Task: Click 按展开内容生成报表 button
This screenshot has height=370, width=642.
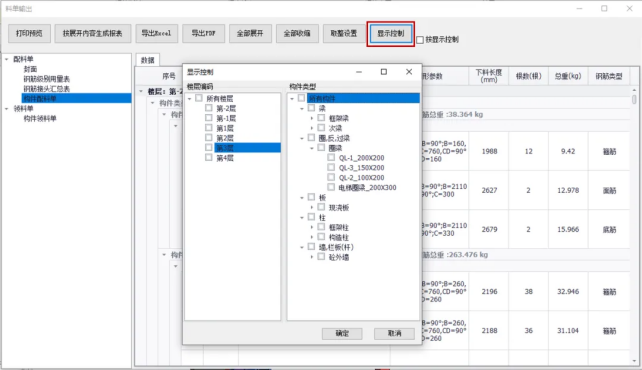Action: coord(93,34)
